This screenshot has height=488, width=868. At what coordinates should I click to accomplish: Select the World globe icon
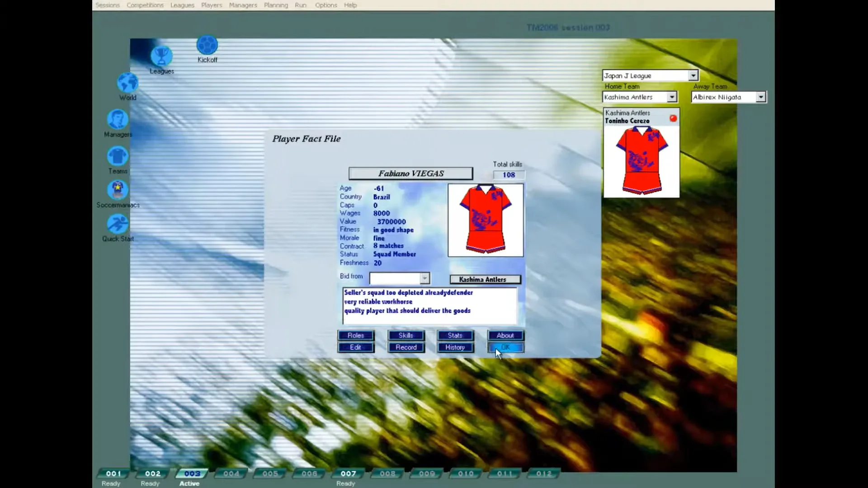click(127, 83)
